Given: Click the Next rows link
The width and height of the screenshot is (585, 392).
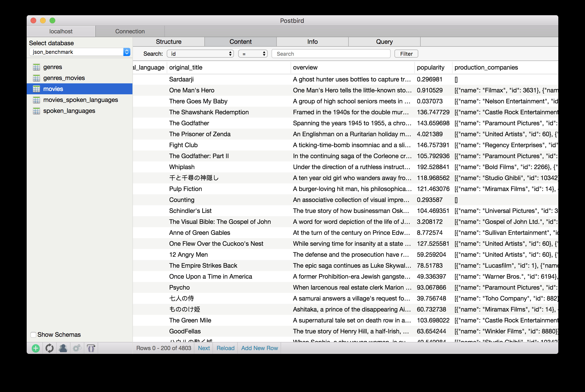Looking at the screenshot, I should click(x=204, y=348).
